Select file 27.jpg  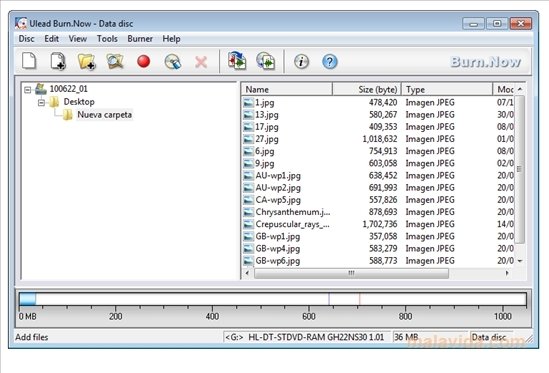(x=267, y=139)
